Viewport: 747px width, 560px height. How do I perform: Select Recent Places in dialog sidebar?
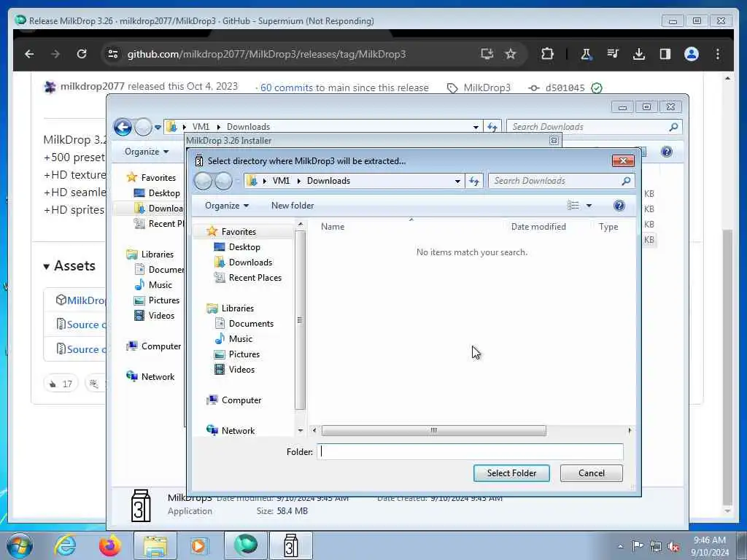(x=255, y=277)
